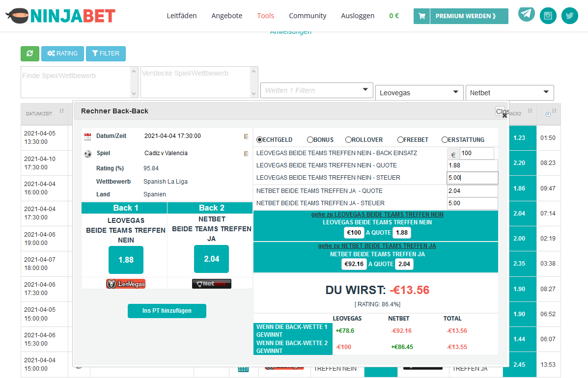Click the Back 1 odds 1.88 button
The image size is (588, 378).
pos(126,260)
